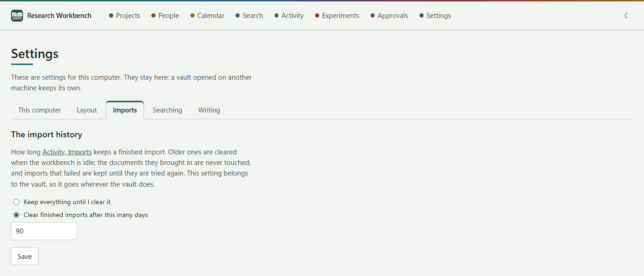Image resolution: width=644 pixels, height=276 pixels.
Task: Switch to the Layout tab
Action: click(87, 110)
